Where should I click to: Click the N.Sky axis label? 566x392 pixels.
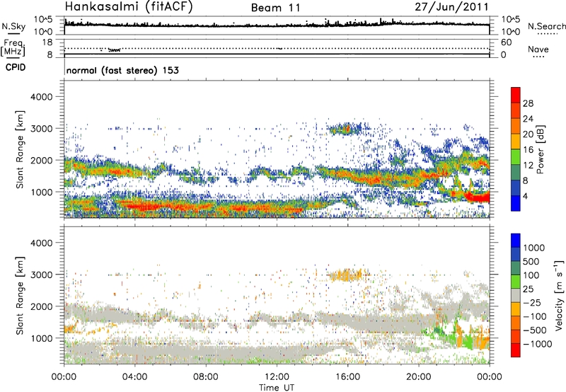pyautogui.click(x=13, y=26)
